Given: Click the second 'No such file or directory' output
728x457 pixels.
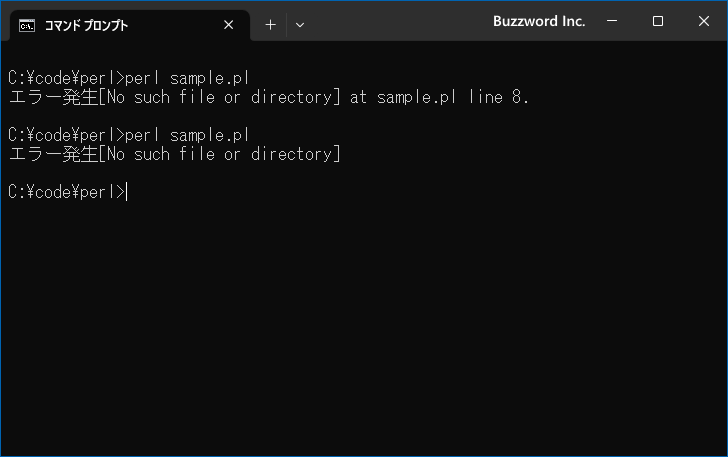Looking at the screenshot, I should (x=220, y=154).
